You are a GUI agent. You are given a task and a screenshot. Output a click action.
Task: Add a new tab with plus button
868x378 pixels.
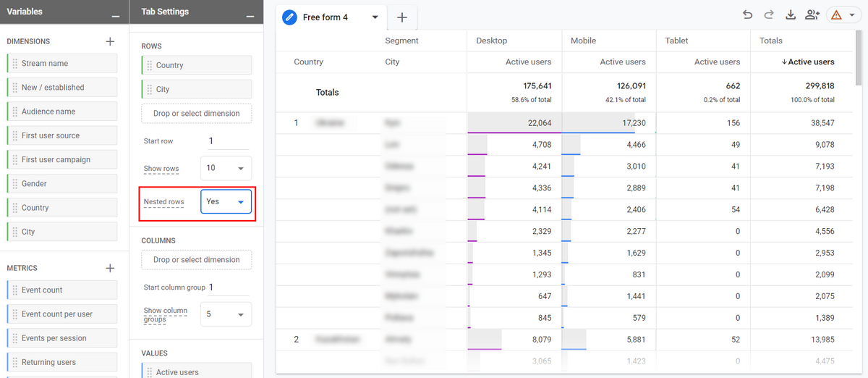coord(402,17)
